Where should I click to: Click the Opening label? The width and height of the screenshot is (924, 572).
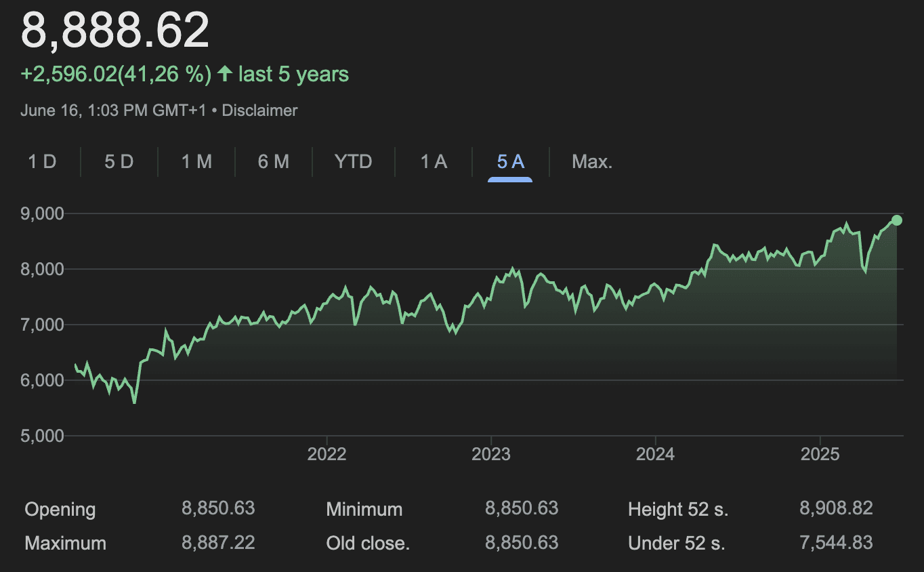(60, 510)
